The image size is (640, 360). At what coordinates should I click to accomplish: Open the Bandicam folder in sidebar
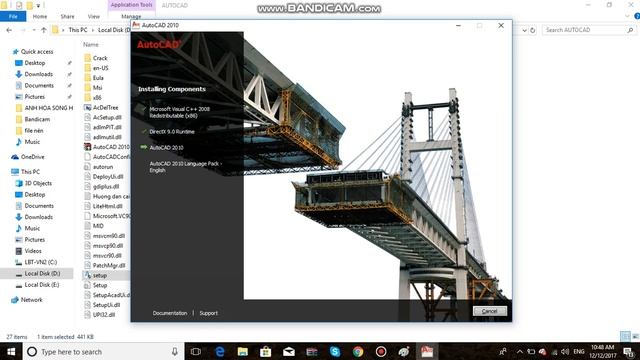37,119
